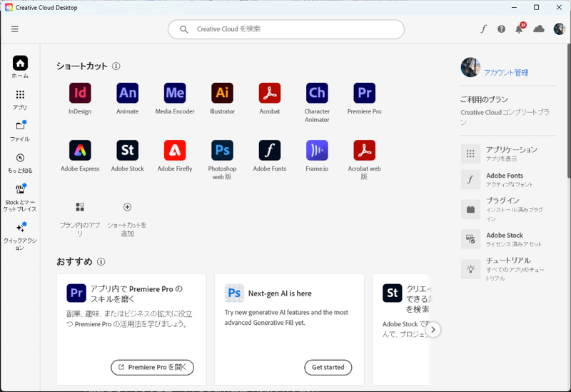This screenshot has height=392, width=571.
Task: Click the ご利用のプラン heading
Action: pos(484,99)
